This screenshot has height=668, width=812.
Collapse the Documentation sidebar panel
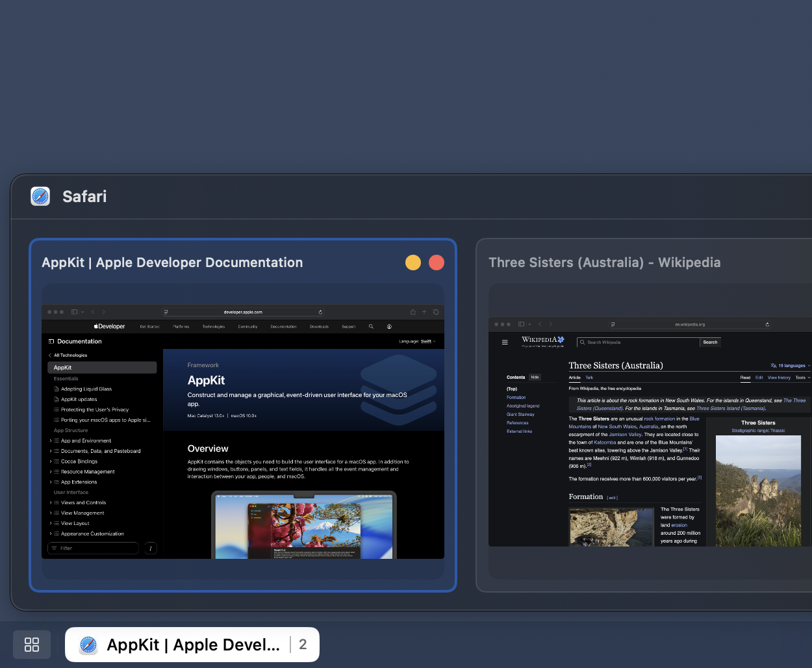(x=51, y=341)
